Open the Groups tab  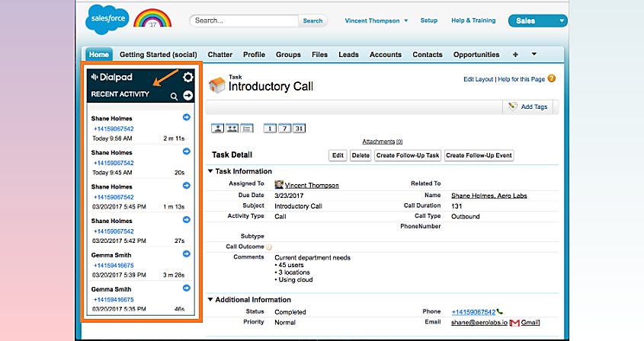coord(288,55)
